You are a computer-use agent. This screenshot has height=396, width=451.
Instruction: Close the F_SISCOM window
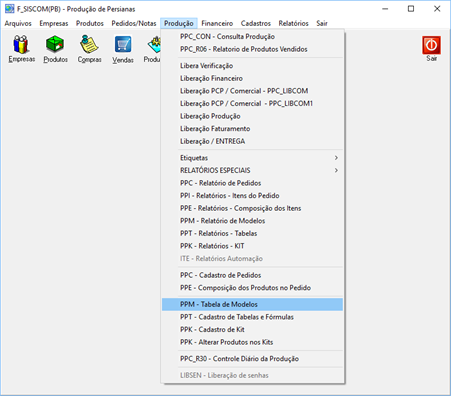coord(437,9)
